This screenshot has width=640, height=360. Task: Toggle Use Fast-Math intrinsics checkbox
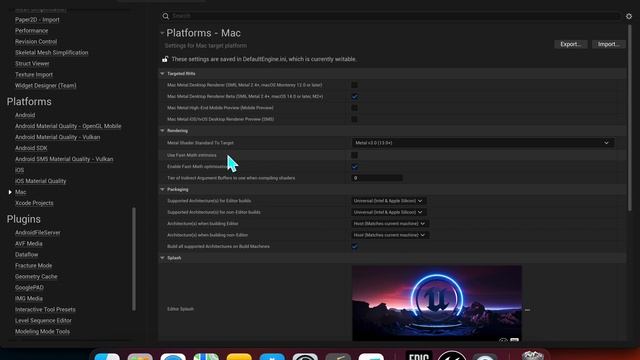point(354,155)
